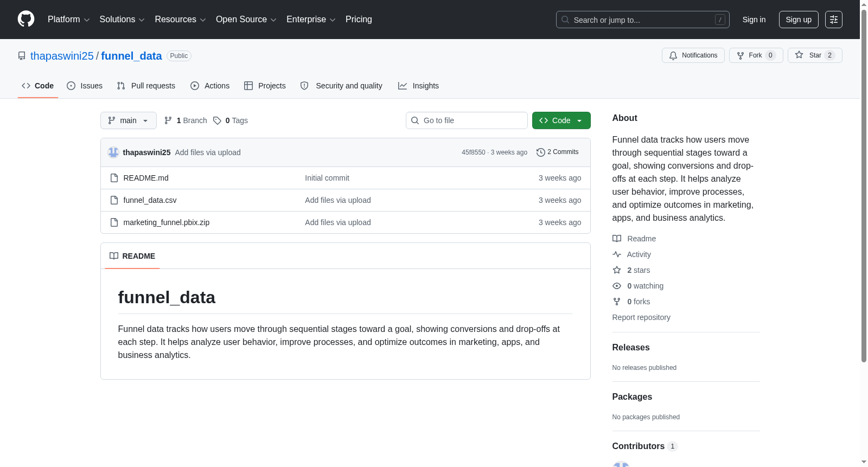Switch to the Insights tab
The width and height of the screenshot is (868, 467).
click(x=418, y=86)
